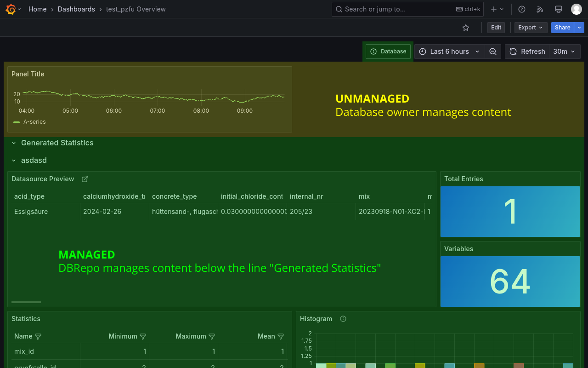Open the Datasource Preview external link icon
This screenshot has width=588, height=368.
click(x=85, y=179)
